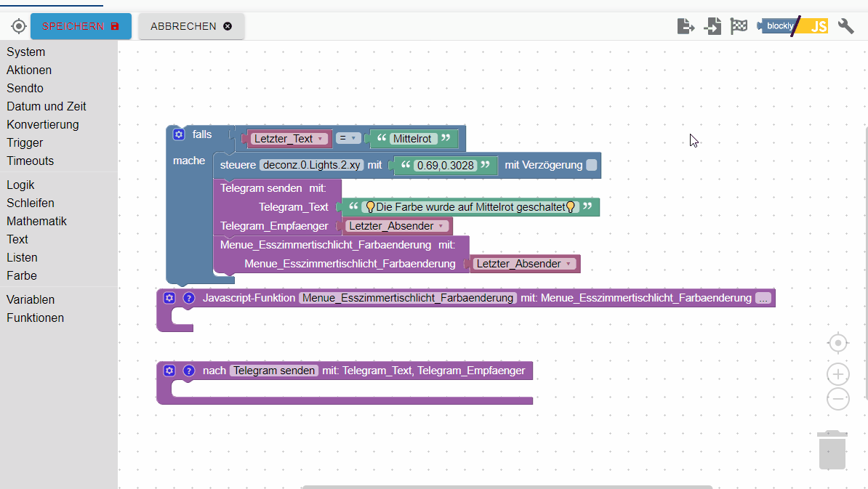The width and height of the screenshot is (868, 489).
Task: Select the deconz.0.Lights.2.xy object ID field
Action: point(312,165)
